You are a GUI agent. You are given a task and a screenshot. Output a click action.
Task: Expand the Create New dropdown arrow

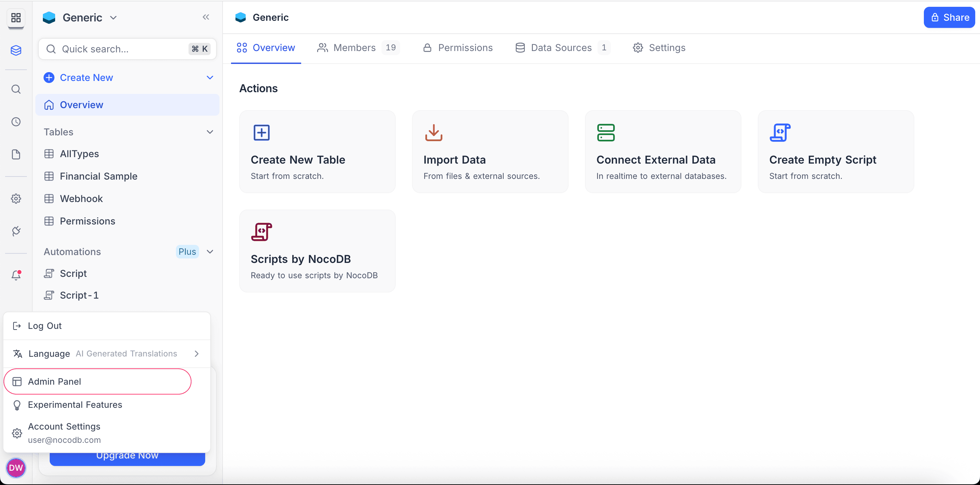[210, 78]
